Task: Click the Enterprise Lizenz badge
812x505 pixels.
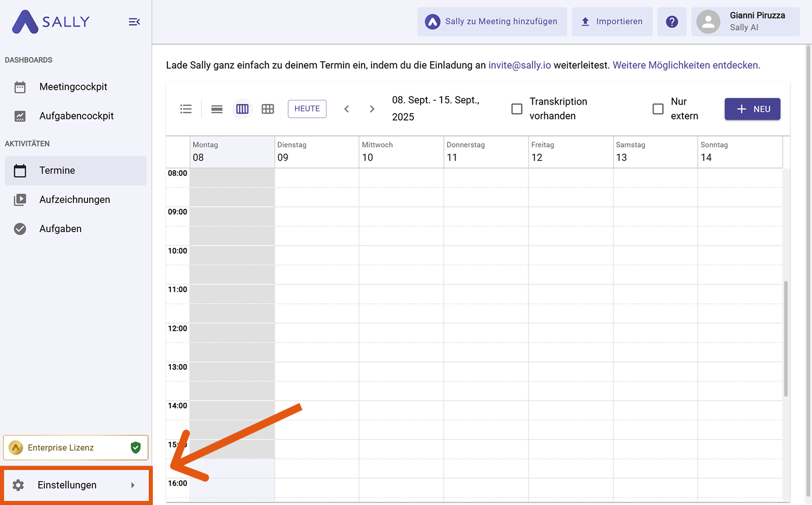Action: click(x=76, y=448)
